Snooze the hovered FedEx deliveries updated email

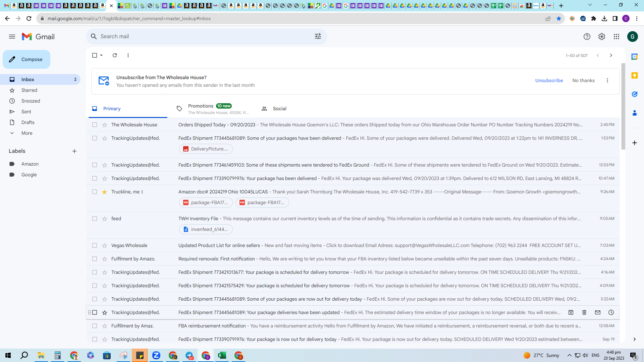pos(611,312)
